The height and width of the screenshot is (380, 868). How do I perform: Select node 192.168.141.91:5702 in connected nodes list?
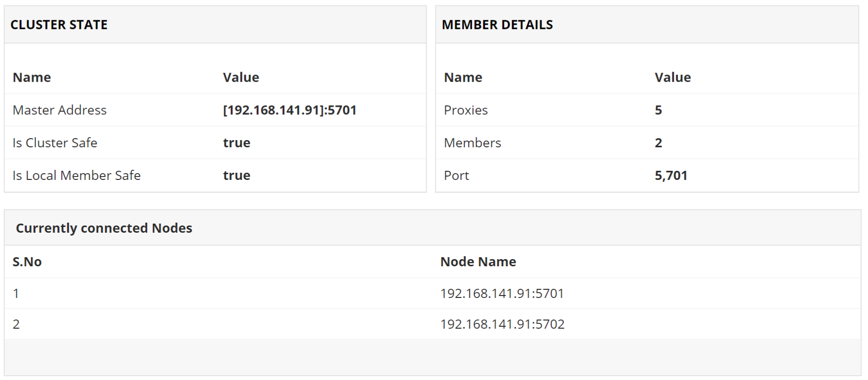click(x=502, y=324)
